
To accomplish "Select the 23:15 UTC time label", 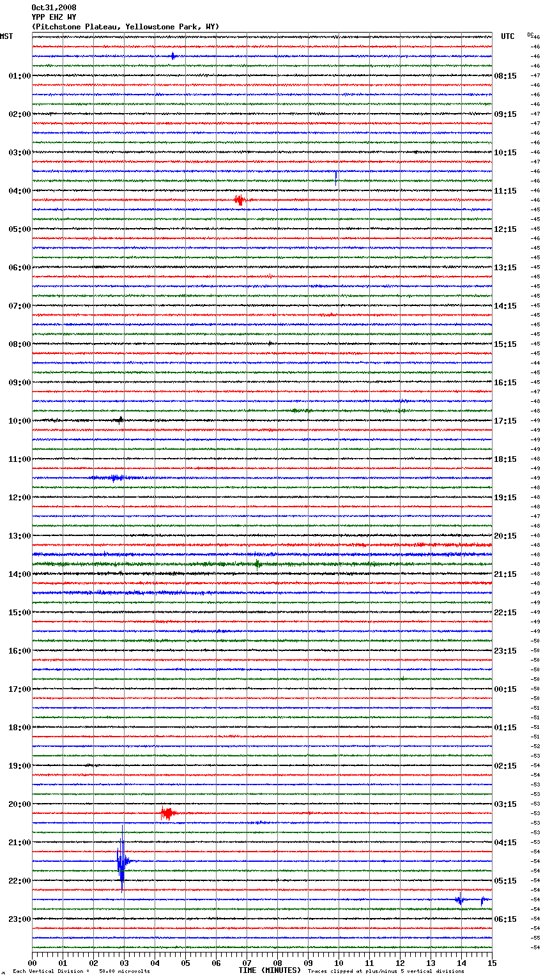I will pyautogui.click(x=505, y=651).
